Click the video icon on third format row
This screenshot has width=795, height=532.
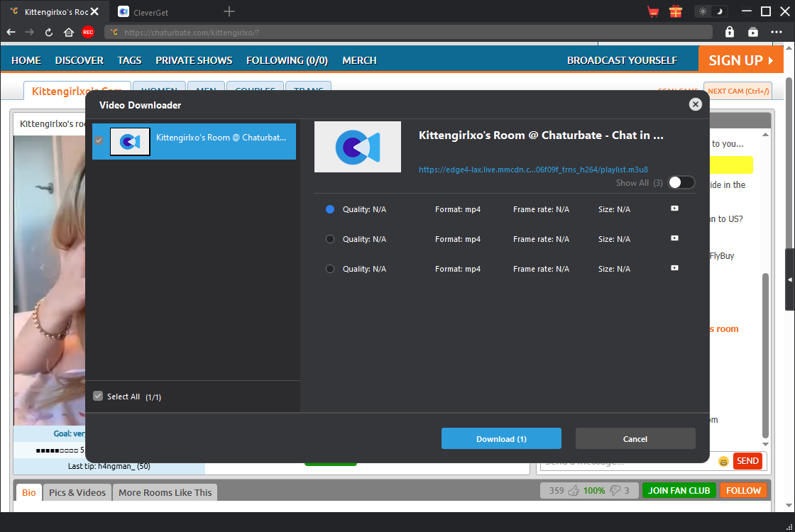tap(674, 268)
